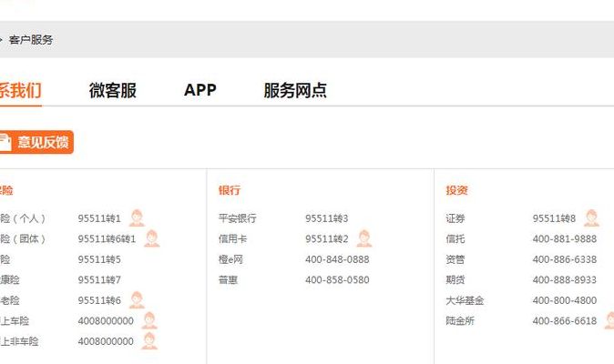Click the number 400-881-9888
Viewport: 614px width, 364px height.
click(x=565, y=238)
